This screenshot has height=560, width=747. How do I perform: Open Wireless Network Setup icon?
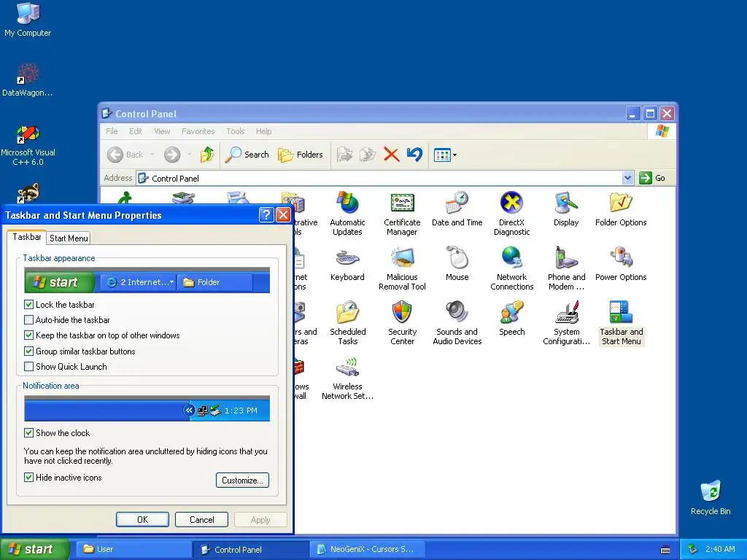347,378
